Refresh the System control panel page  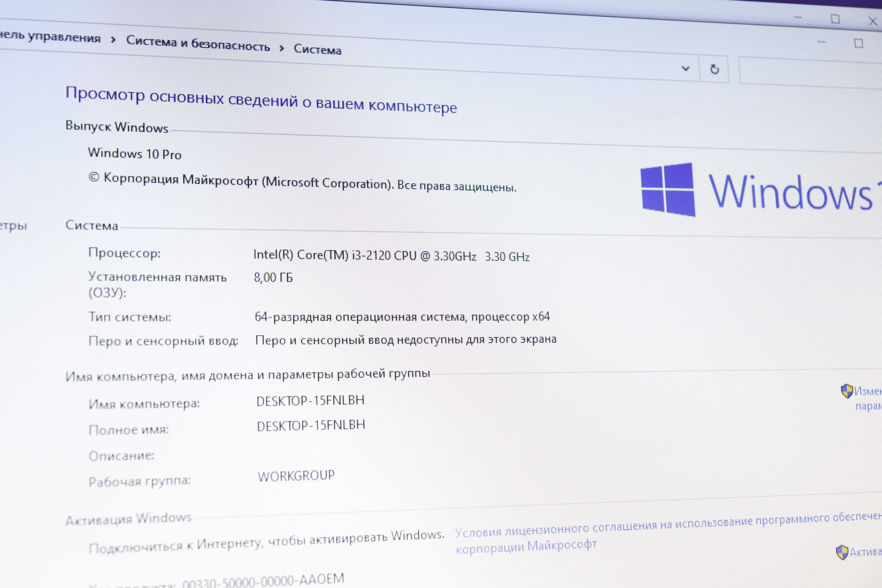[x=715, y=69]
